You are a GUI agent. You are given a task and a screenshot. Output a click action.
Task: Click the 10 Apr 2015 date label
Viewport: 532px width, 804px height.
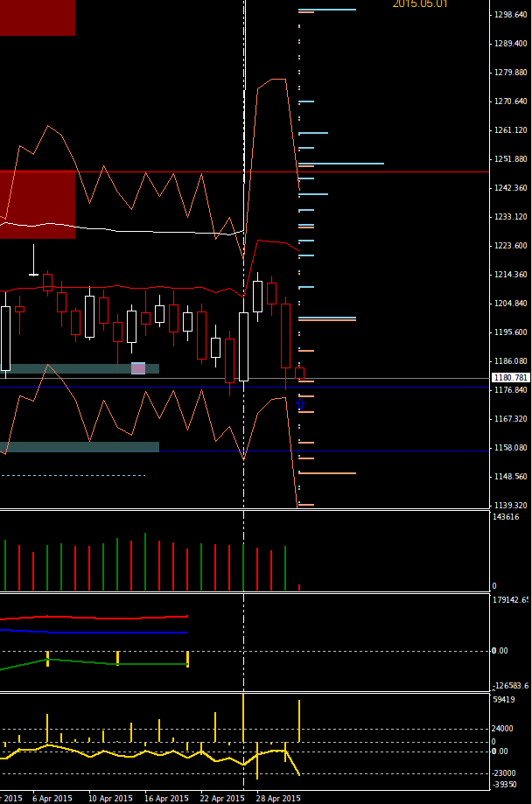point(110,799)
